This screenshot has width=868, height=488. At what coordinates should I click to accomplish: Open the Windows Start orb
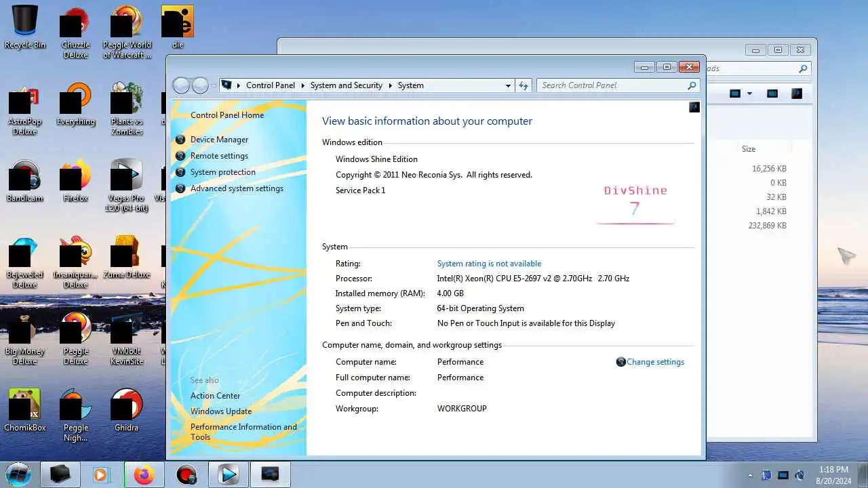point(18,474)
